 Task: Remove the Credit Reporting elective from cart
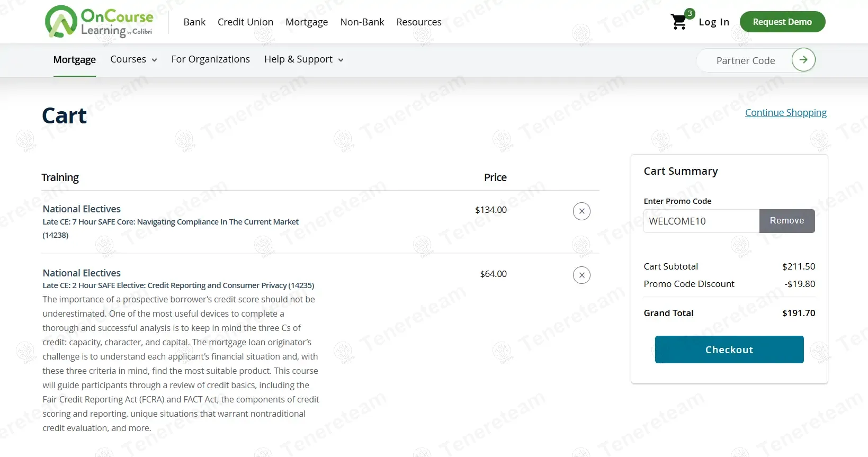[581, 275]
